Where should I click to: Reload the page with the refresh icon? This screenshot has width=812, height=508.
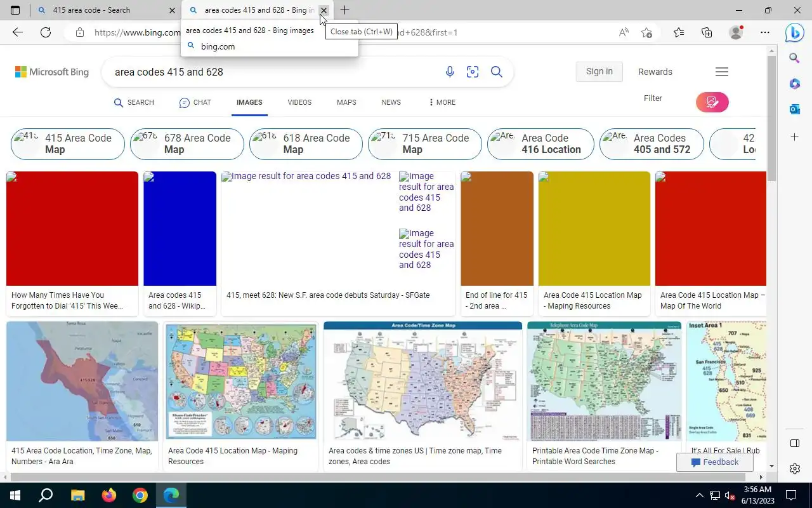[x=46, y=32]
